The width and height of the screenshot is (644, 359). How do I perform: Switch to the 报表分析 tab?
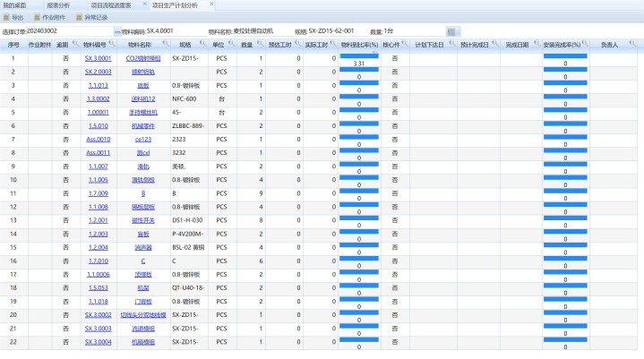tap(60, 4)
